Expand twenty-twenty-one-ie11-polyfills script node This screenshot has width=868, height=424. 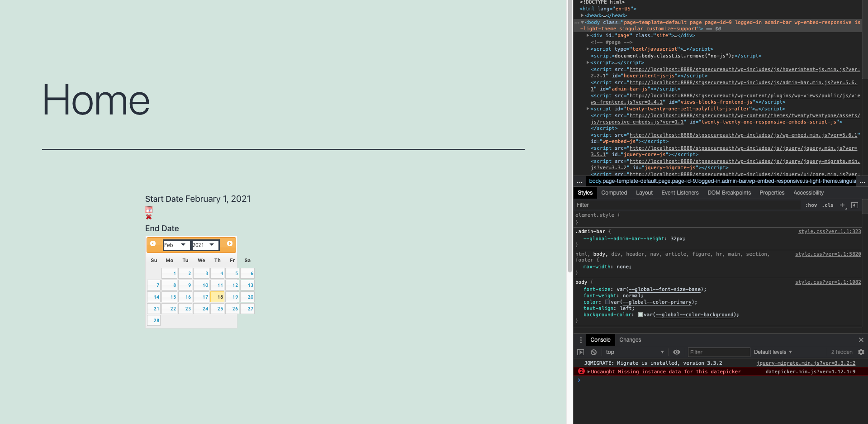tap(588, 109)
